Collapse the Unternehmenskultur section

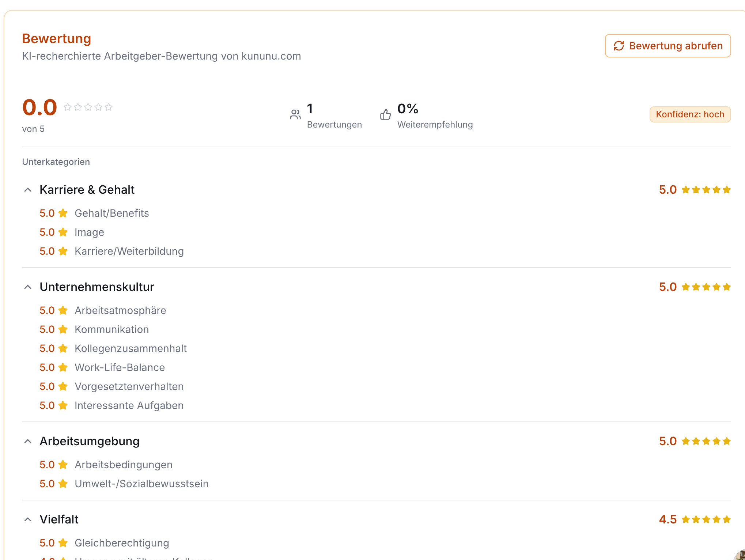pos(28,287)
